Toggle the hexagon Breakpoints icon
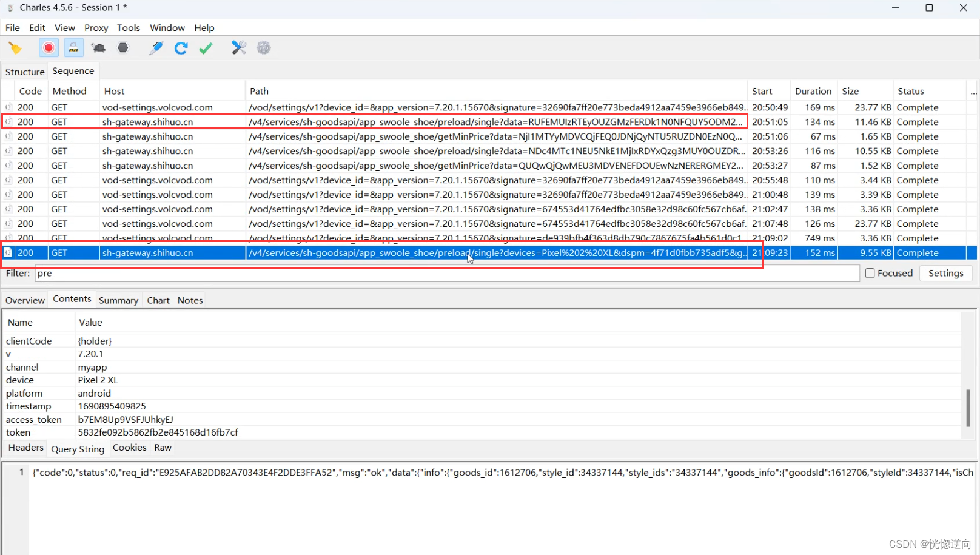980x555 pixels. [123, 48]
